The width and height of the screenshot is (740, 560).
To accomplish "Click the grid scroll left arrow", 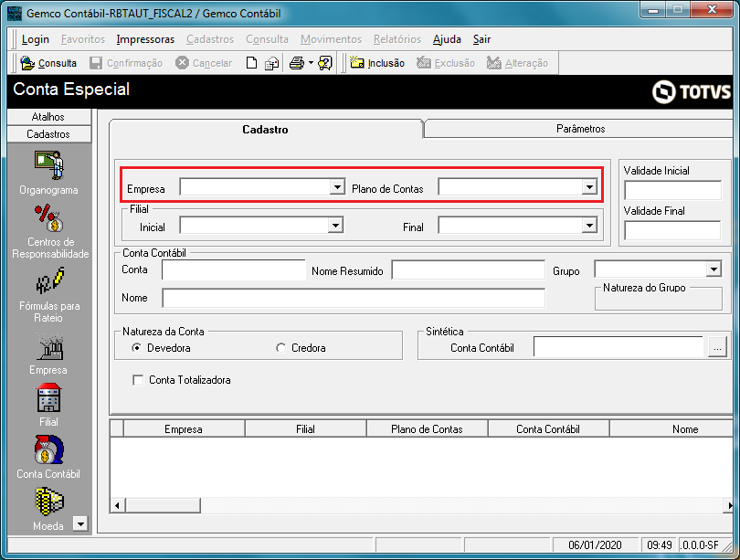I will 117,506.
